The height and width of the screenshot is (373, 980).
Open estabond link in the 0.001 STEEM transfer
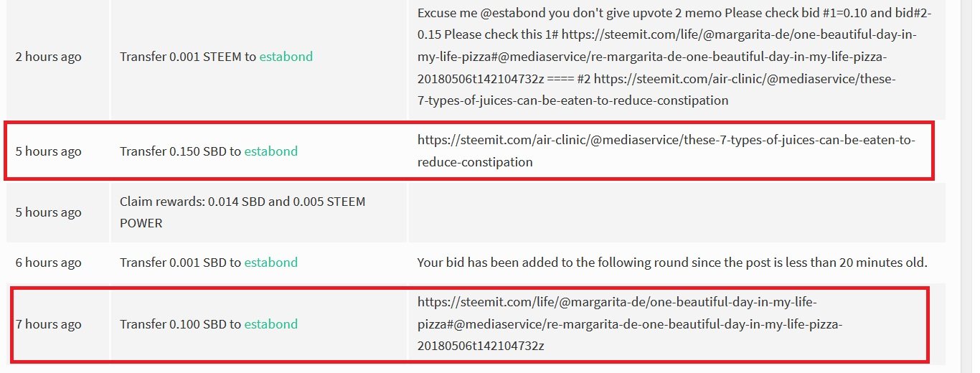click(286, 57)
